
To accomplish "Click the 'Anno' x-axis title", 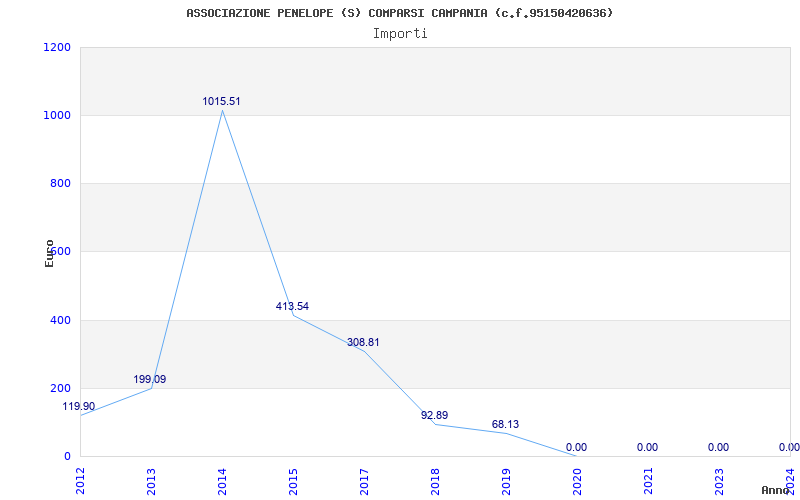I will point(776,490).
